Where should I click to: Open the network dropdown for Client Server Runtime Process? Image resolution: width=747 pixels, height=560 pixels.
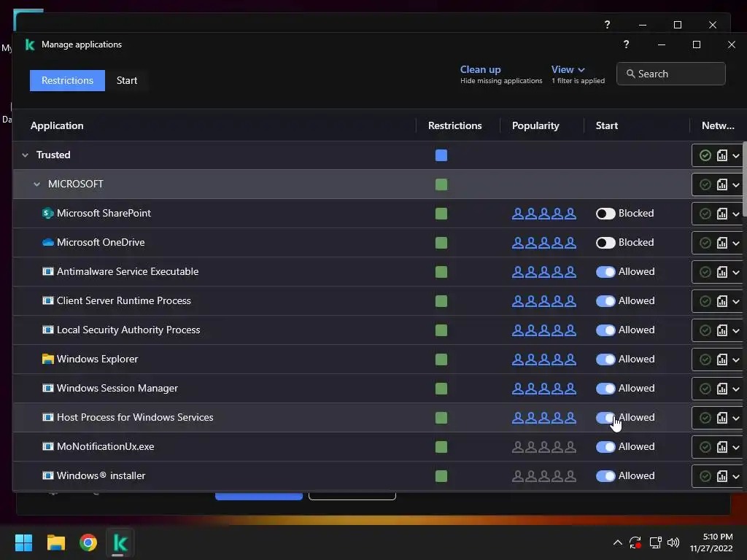coord(735,301)
